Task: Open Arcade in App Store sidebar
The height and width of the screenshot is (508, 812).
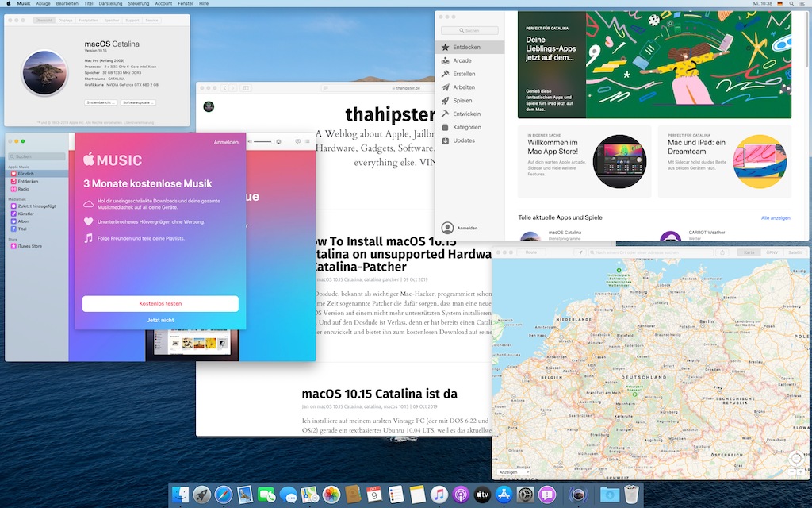Action: 462,60
